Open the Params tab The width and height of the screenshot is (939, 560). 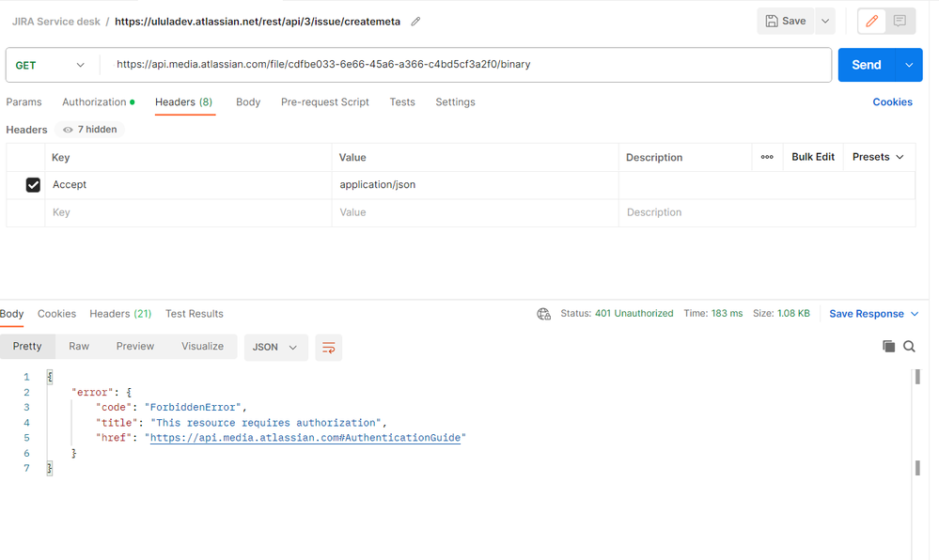(x=23, y=101)
